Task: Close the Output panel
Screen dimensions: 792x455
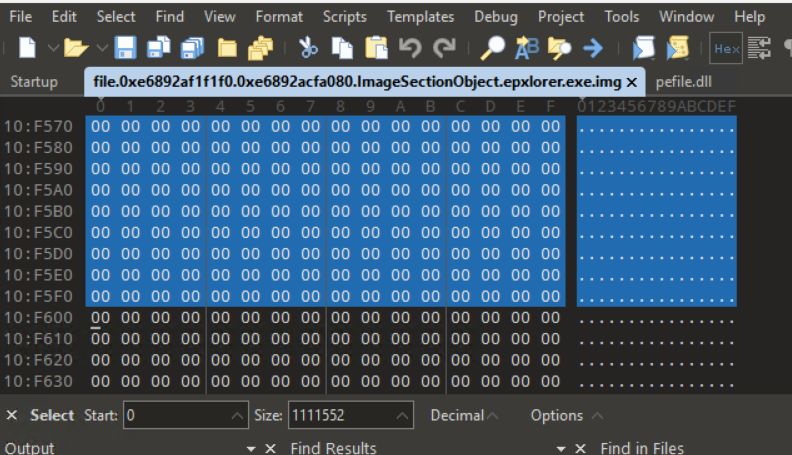Action: point(270,448)
